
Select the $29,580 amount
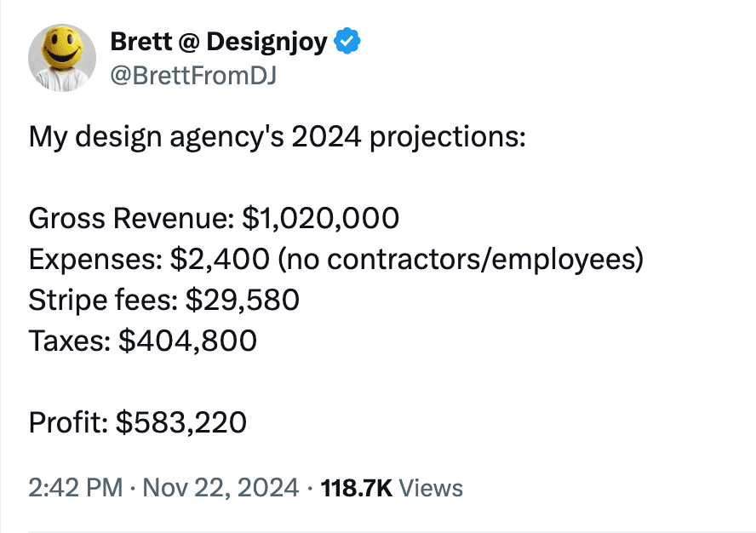[243, 300]
